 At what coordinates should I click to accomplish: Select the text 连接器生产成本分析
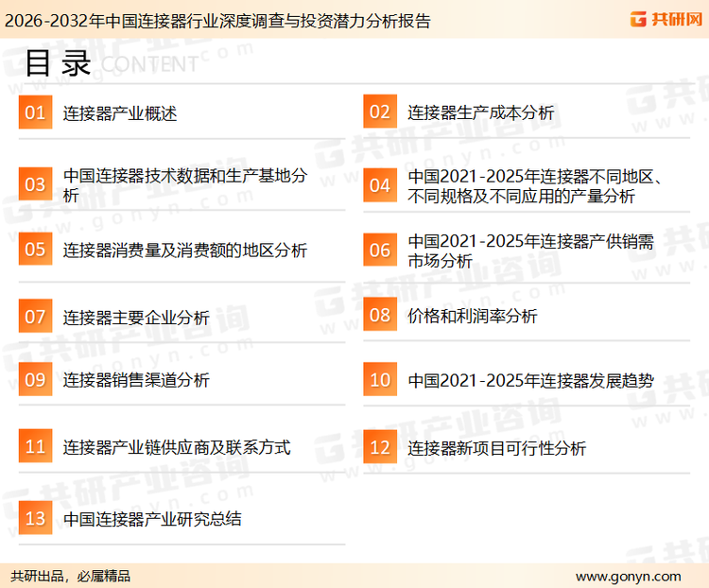point(480,112)
